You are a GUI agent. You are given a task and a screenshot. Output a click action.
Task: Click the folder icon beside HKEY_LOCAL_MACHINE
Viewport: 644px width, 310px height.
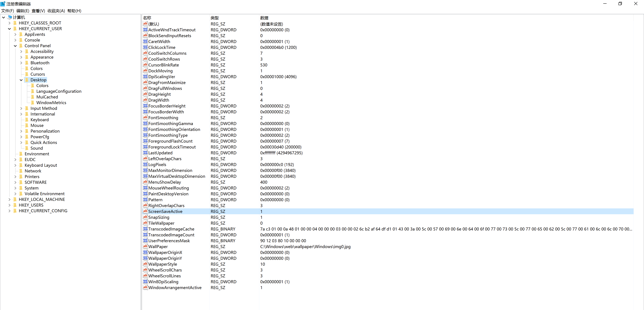[15, 199]
